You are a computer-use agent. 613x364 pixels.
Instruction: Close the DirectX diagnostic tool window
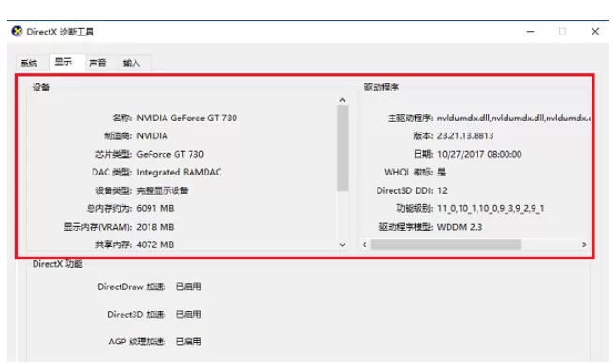click(595, 31)
